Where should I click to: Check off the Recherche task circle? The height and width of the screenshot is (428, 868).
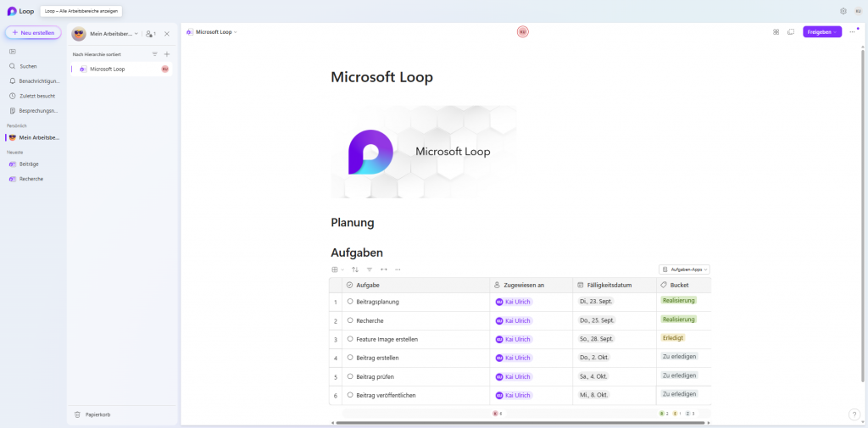(350, 320)
